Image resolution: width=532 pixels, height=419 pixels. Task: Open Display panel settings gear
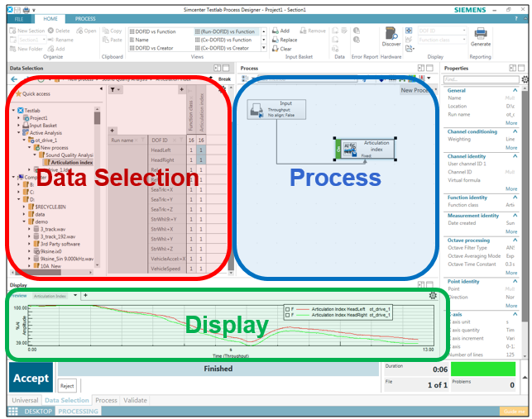coord(433,296)
